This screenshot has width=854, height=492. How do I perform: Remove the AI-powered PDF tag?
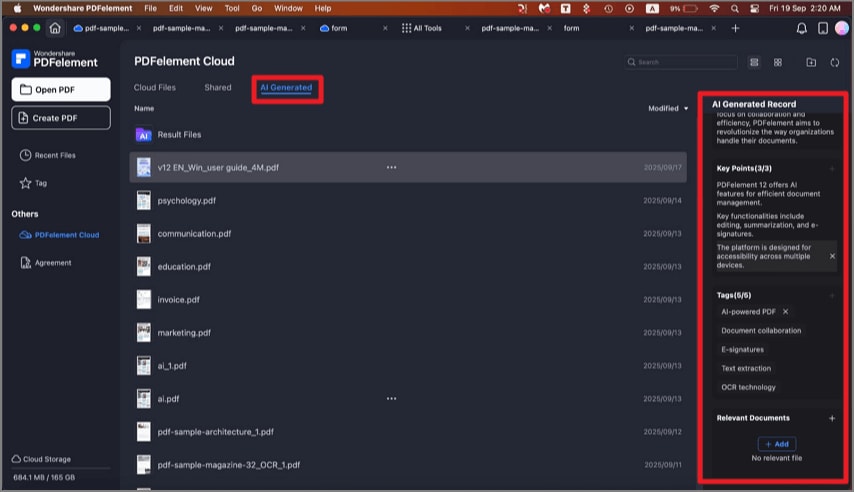point(785,312)
